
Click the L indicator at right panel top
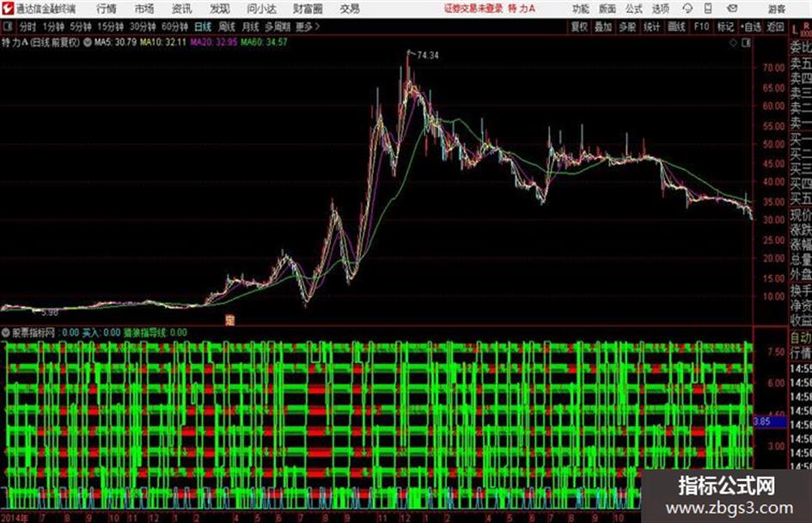(x=795, y=30)
